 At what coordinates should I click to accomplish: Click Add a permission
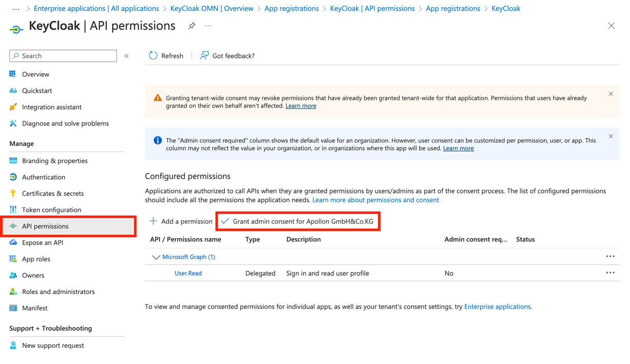181,222
